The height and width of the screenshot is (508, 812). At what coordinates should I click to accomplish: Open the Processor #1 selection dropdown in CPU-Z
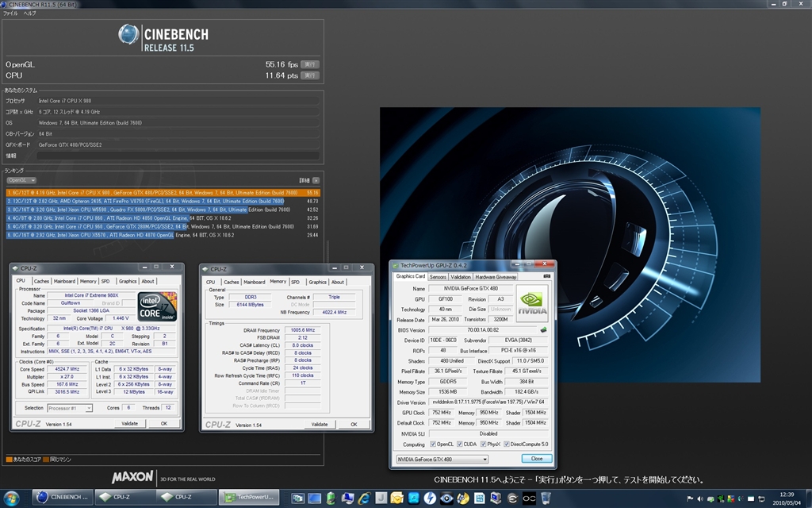tap(70, 408)
